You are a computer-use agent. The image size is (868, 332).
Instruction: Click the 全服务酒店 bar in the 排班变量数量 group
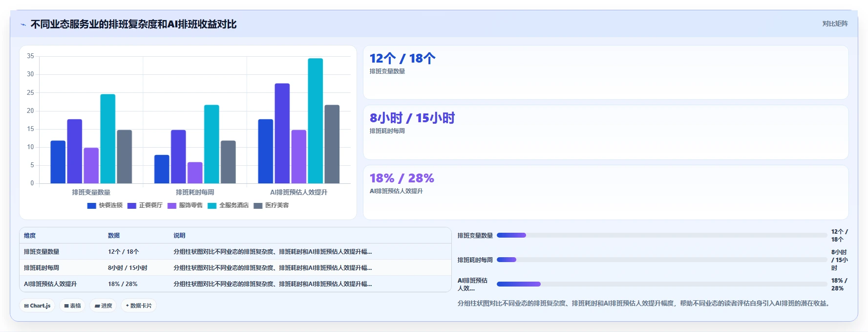108,139
